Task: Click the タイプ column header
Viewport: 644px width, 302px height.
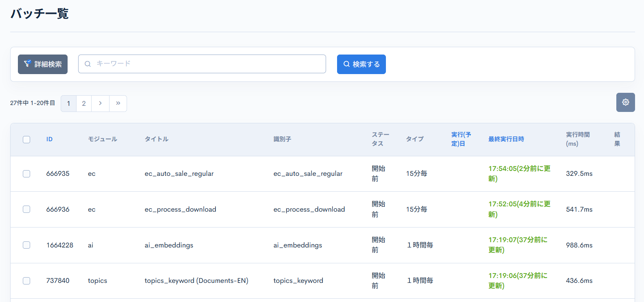Action: pyautogui.click(x=415, y=139)
